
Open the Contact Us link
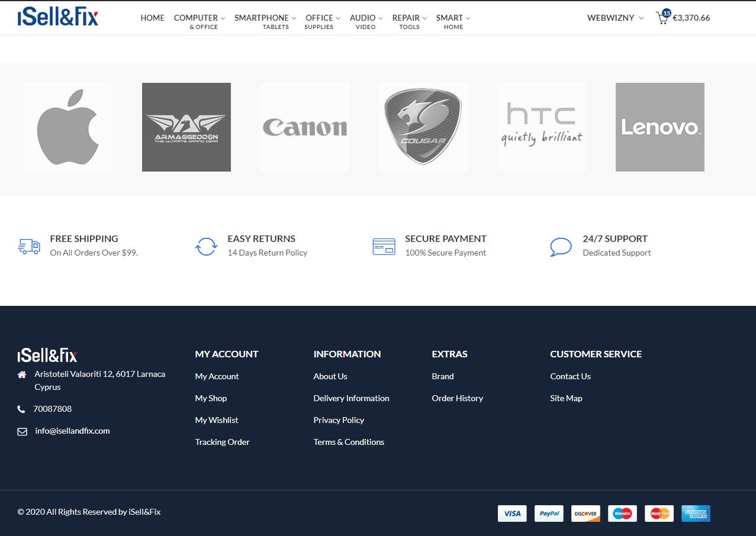(x=570, y=376)
